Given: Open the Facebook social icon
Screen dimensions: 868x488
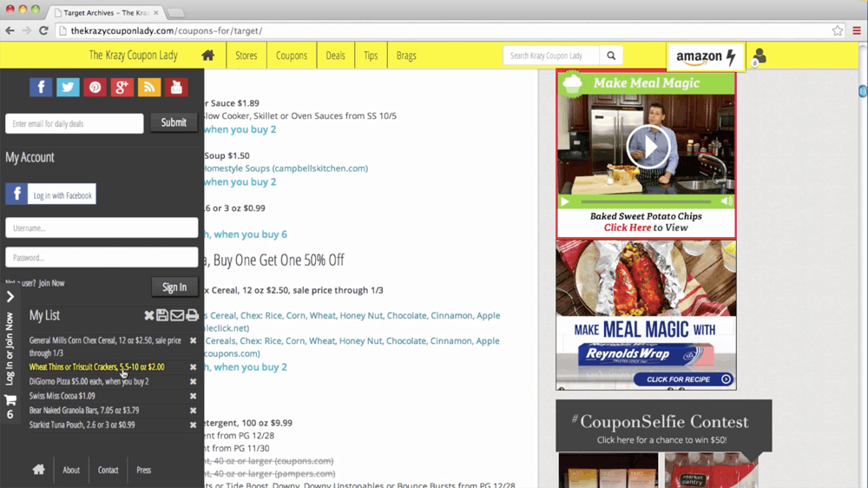Looking at the screenshot, I should point(41,87).
